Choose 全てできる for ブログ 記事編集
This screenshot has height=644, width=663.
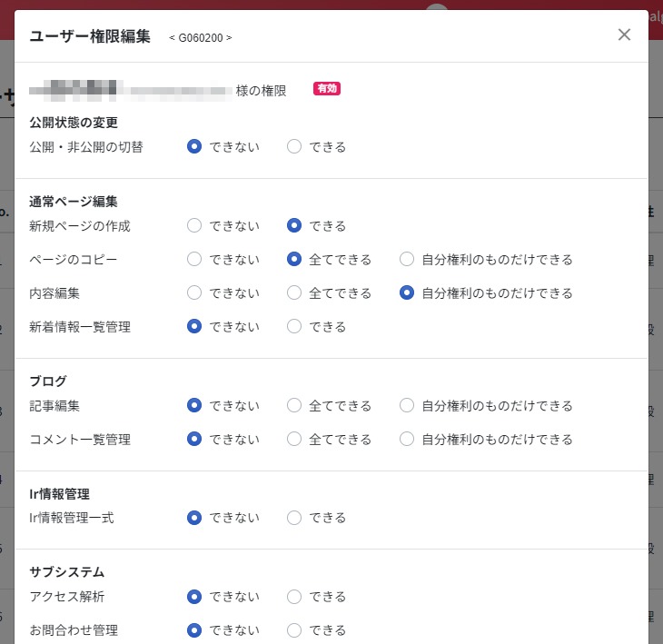(x=294, y=405)
